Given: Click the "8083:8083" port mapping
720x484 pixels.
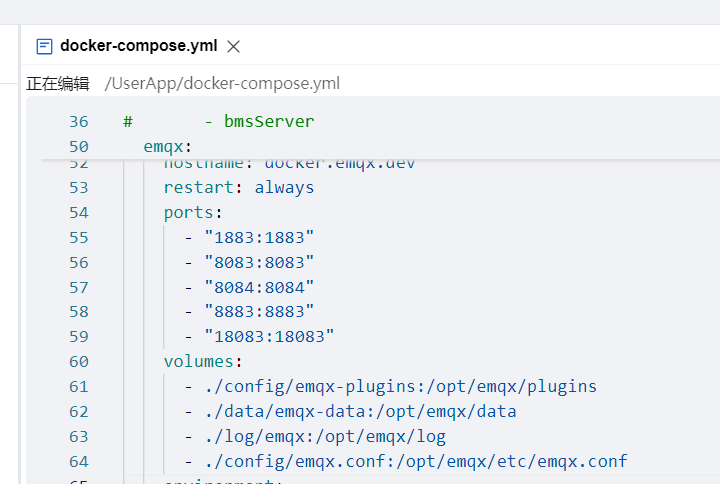Looking at the screenshot, I should pos(259,262).
